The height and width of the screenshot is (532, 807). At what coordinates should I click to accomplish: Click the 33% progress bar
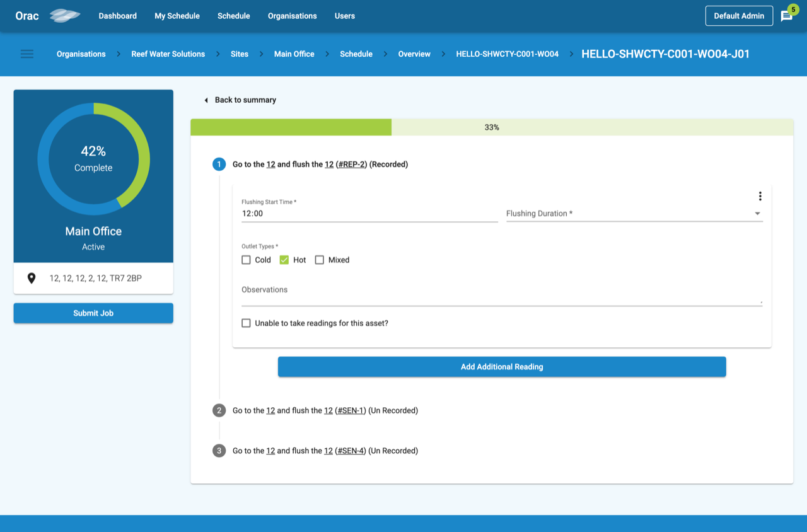click(492, 127)
